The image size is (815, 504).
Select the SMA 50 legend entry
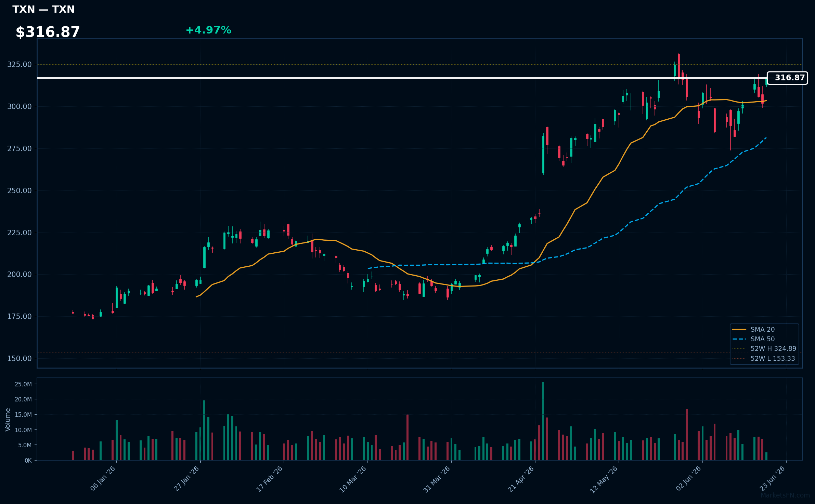pyautogui.click(x=753, y=339)
